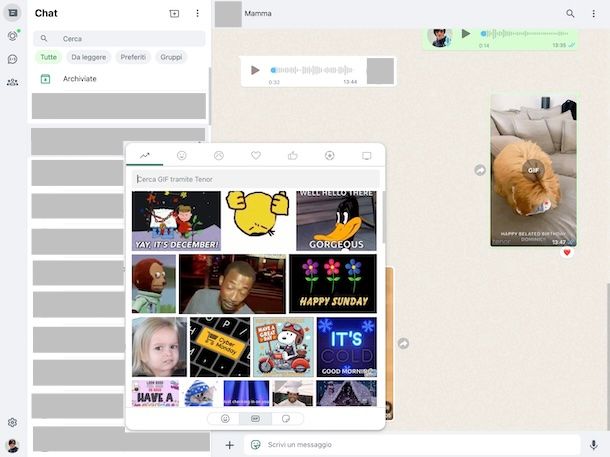The height and width of the screenshot is (457, 610).
Task: Choose the It's Cold Good Morning GIF
Action: [x=347, y=347]
